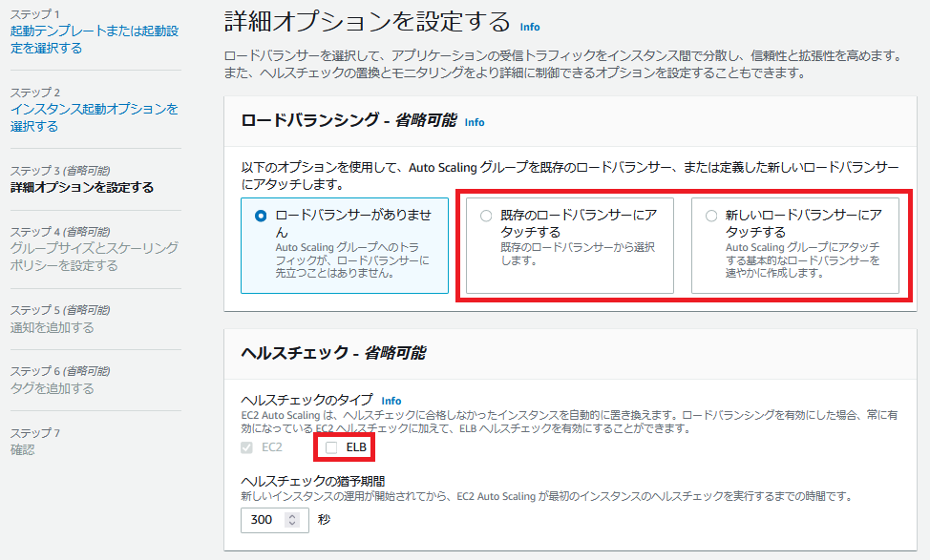The image size is (930, 560).
Task: Click step 6 タグを追加する in sidebar
Action: point(53,388)
